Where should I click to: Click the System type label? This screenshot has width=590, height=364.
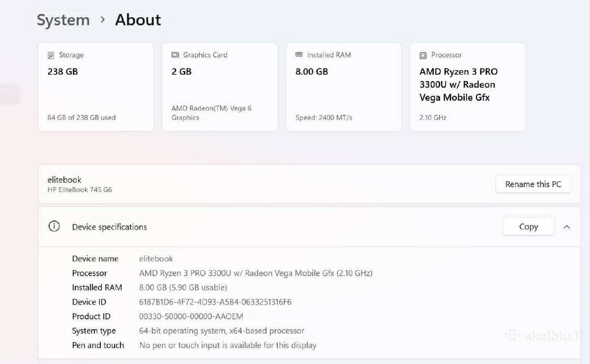coord(94,331)
